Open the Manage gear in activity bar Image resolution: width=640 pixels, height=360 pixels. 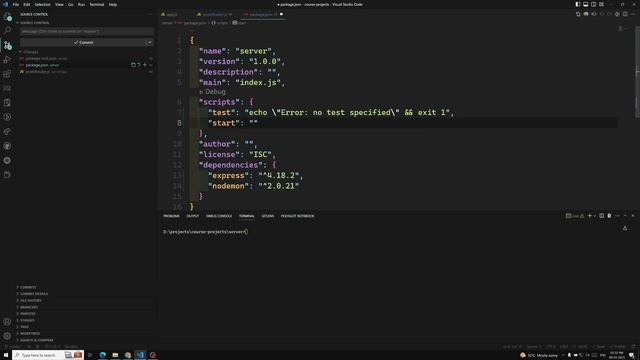point(7,336)
